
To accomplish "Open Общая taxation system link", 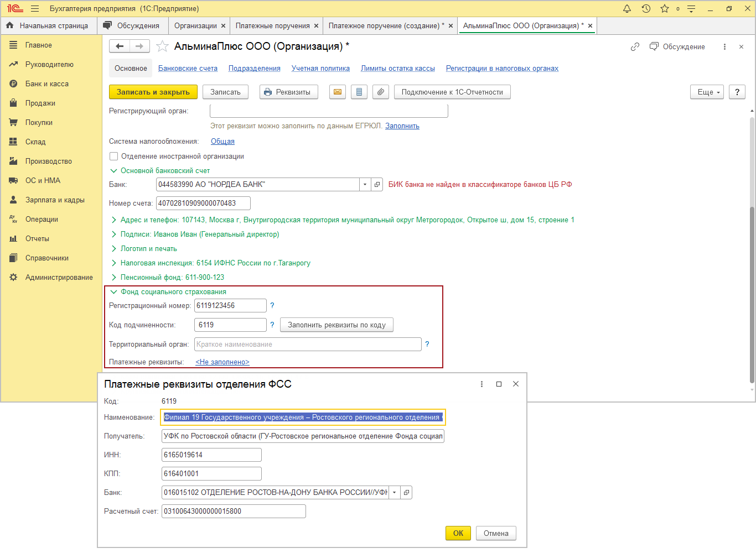I will [x=222, y=142].
